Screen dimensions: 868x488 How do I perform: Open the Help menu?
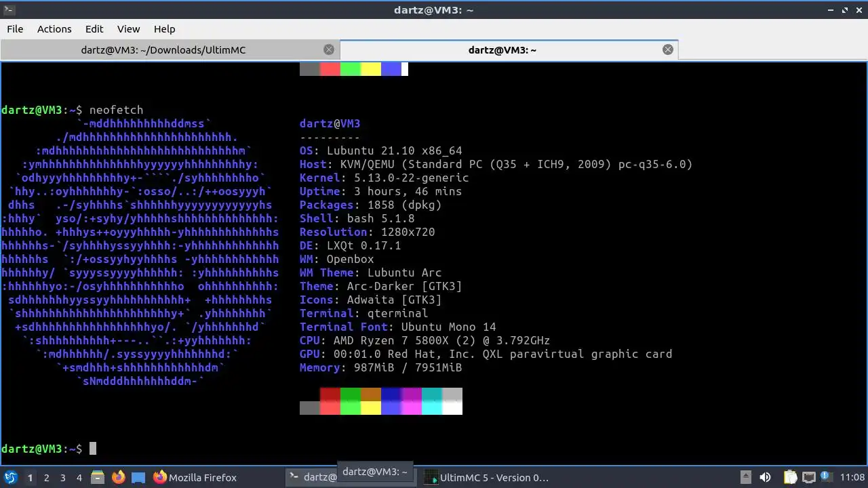[164, 29]
